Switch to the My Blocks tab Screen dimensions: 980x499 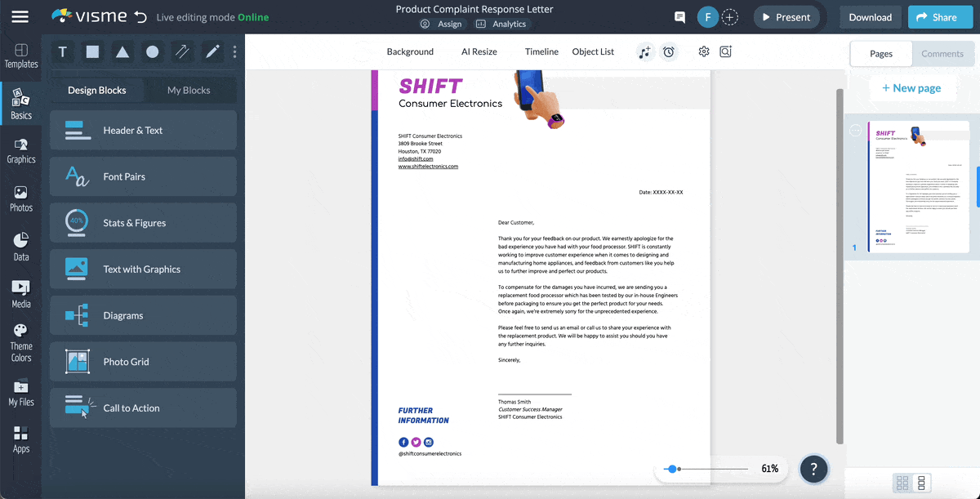click(x=189, y=90)
